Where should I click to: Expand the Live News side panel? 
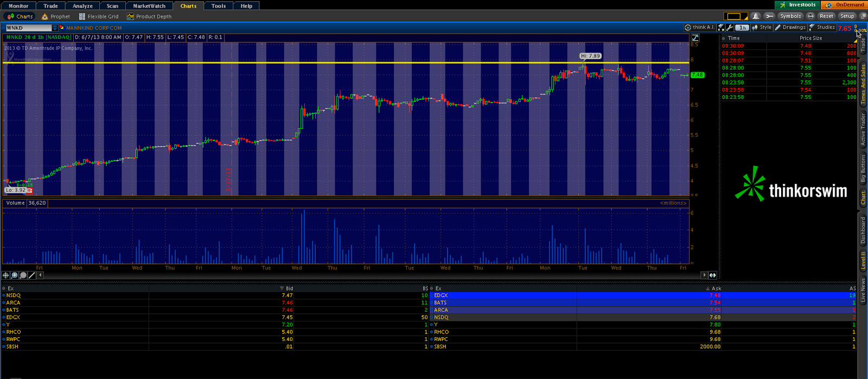coord(863,290)
